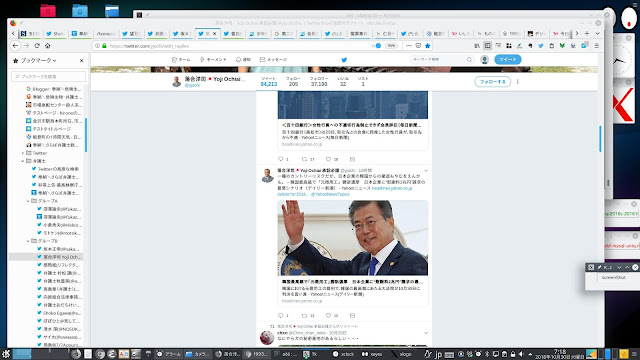This screenshot has width=640, height=360.
Task: Click the @yjochi handle under profile name
Action: pyautogui.click(x=192, y=85)
